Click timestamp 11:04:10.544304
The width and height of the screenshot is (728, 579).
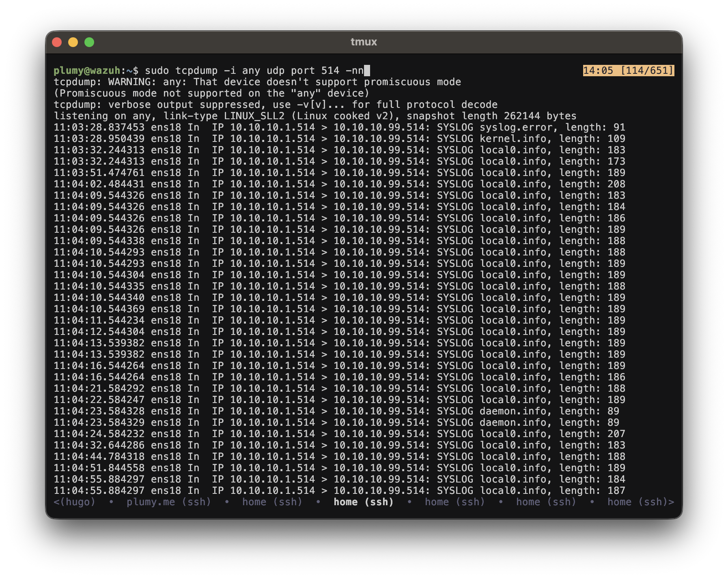click(99, 275)
